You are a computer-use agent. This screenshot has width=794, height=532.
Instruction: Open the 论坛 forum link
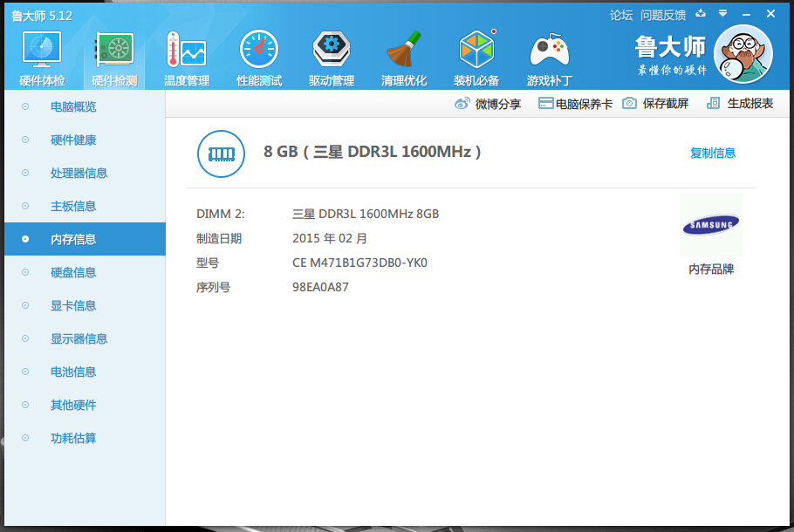[x=621, y=16]
